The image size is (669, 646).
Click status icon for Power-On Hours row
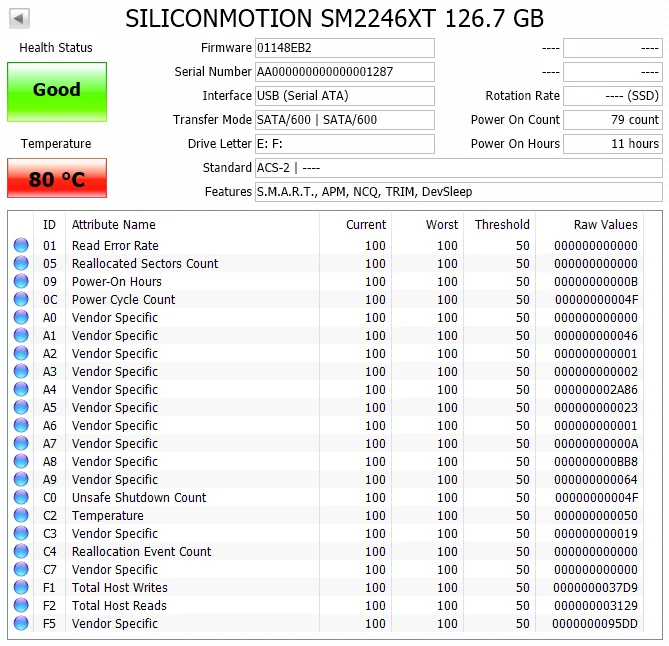click(x=21, y=281)
